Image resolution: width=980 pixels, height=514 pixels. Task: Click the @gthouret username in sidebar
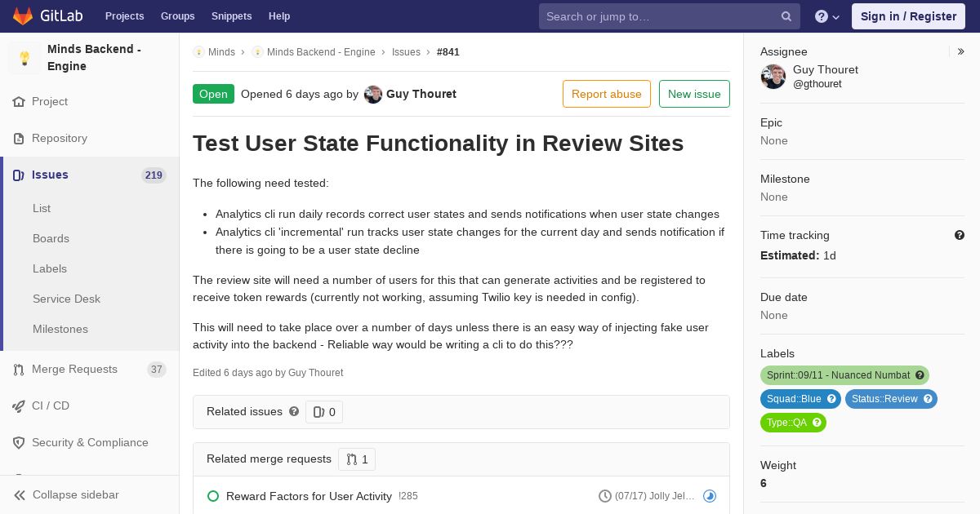coord(817,84)
